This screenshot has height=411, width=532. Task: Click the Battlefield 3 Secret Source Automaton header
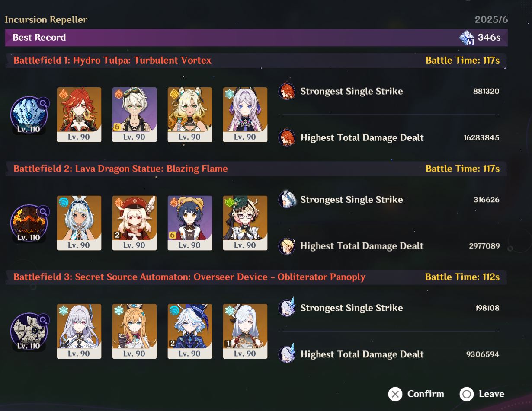(x=256, y=277)
